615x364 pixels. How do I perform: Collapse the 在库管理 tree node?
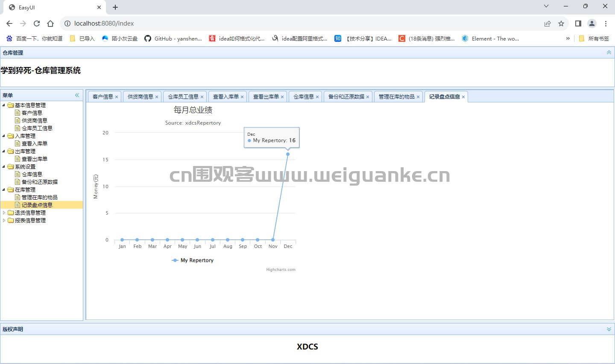coord(4,189)
